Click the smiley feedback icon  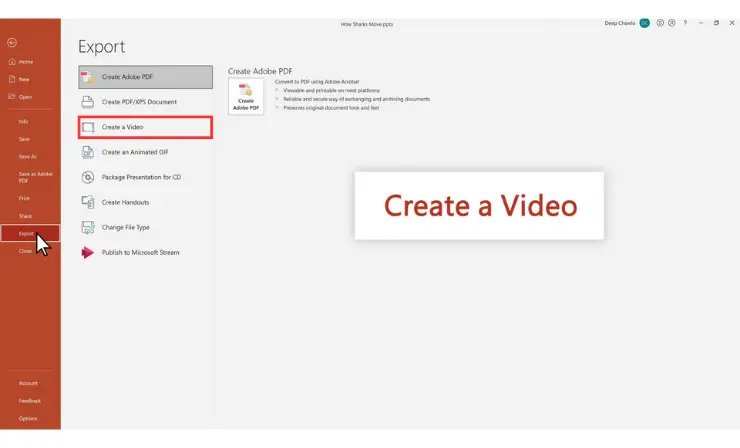coord(660,23)
